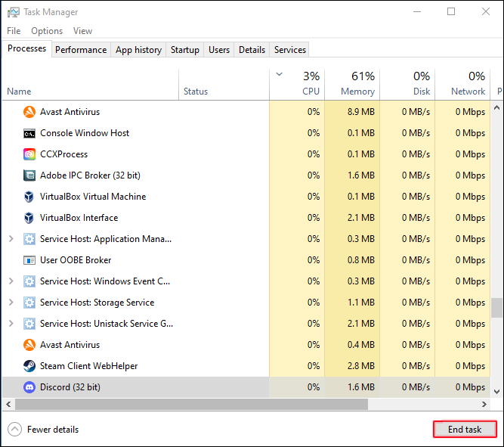Select the Adobe IPC Broker icon

[29, 175]
